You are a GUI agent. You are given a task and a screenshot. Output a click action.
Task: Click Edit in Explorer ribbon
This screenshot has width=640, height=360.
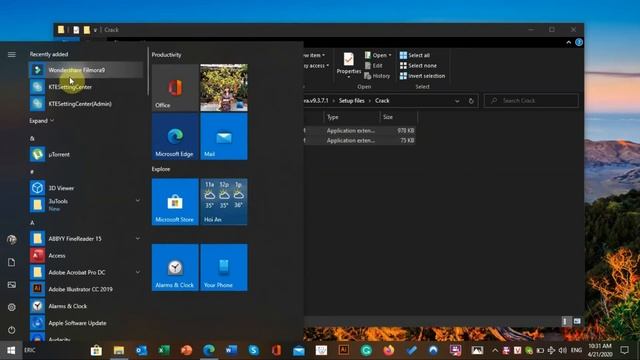[373, 65]
